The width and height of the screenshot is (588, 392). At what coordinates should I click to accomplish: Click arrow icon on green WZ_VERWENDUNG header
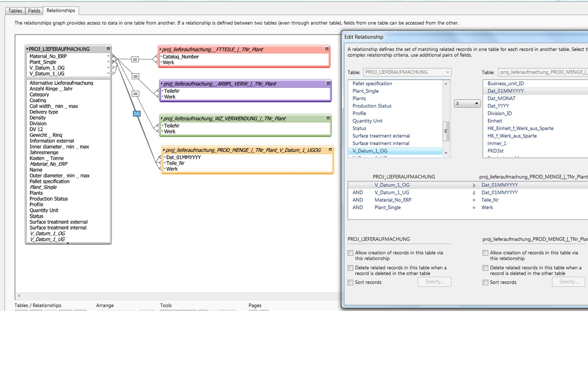tap(161, 119)
